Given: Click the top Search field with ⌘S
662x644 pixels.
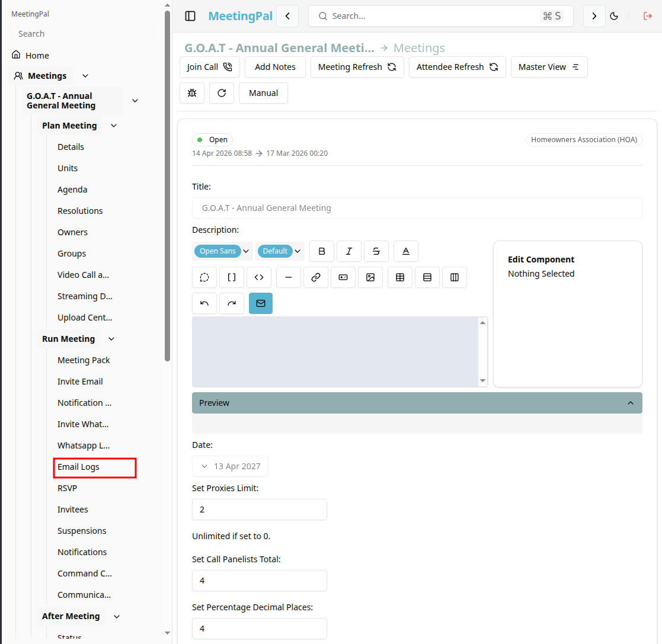Looking at the screenshot, I should coord(441,16).
